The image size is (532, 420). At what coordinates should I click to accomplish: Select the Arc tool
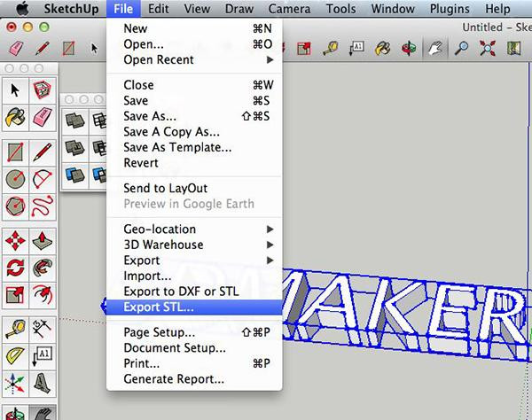[43, 179]
